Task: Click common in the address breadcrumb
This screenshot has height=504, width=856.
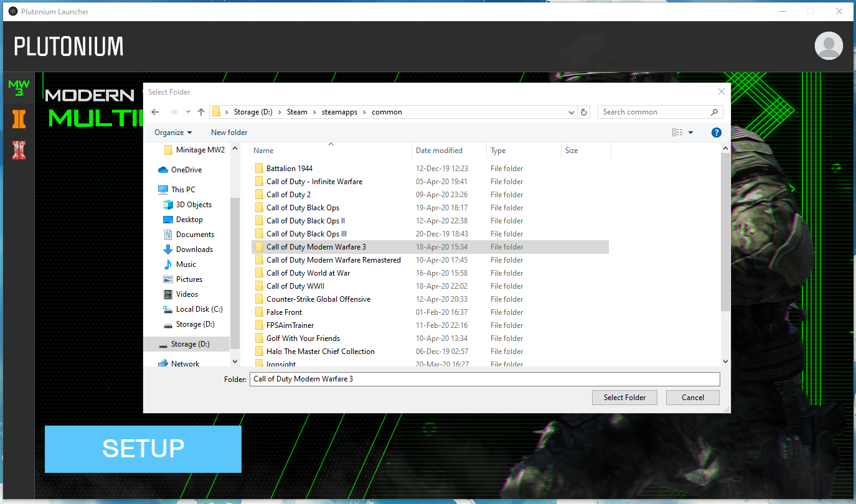Action: 387,112
